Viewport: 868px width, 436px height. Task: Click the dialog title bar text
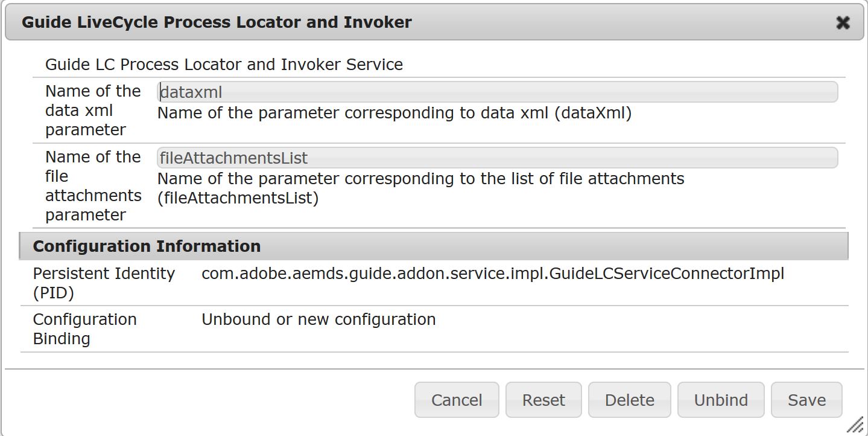(x=217, y=23)
